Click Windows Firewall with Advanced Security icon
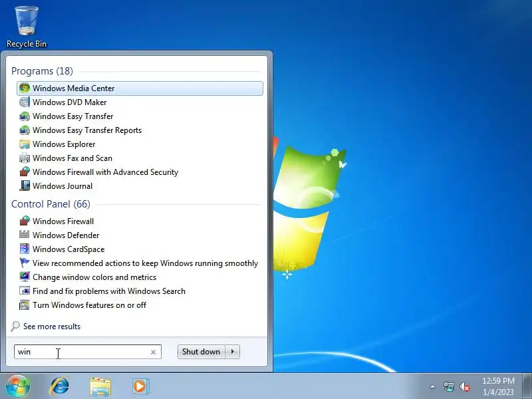The width and height of the screenshot is (532, 399). pyautogui.click(x=25, y=172)
